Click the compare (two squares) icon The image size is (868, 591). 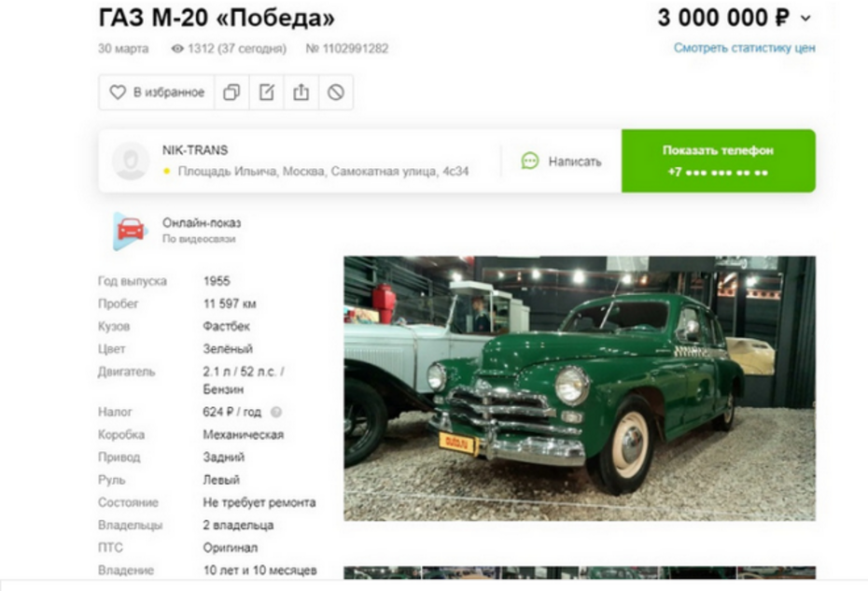coord(231,91)
